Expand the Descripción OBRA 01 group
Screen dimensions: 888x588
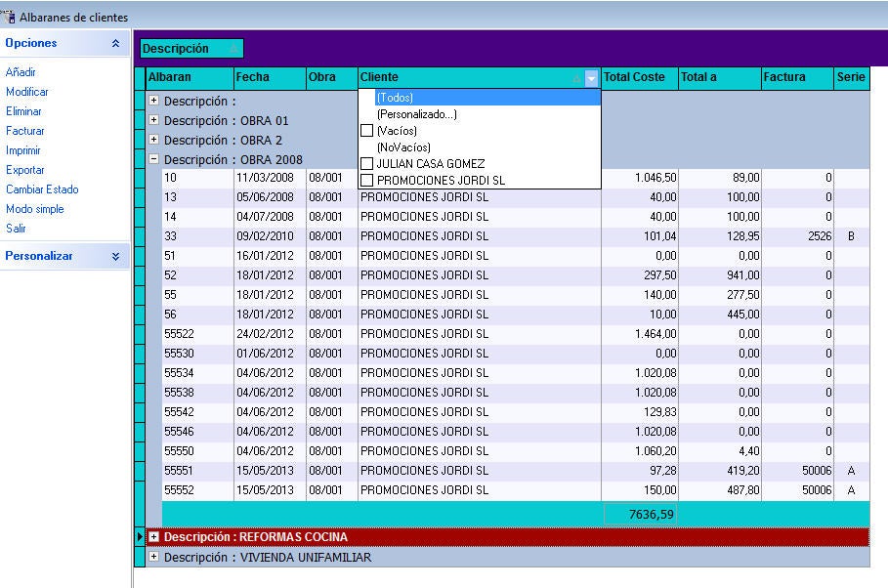pyautogui.click(x=153, y=120)
